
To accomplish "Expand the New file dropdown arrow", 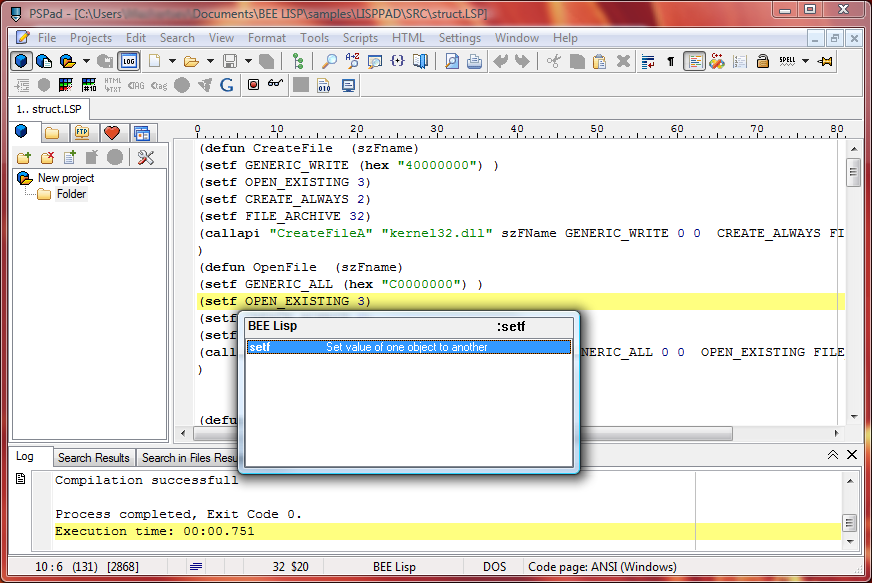I will pyautogui.click(x=172, y=61).
